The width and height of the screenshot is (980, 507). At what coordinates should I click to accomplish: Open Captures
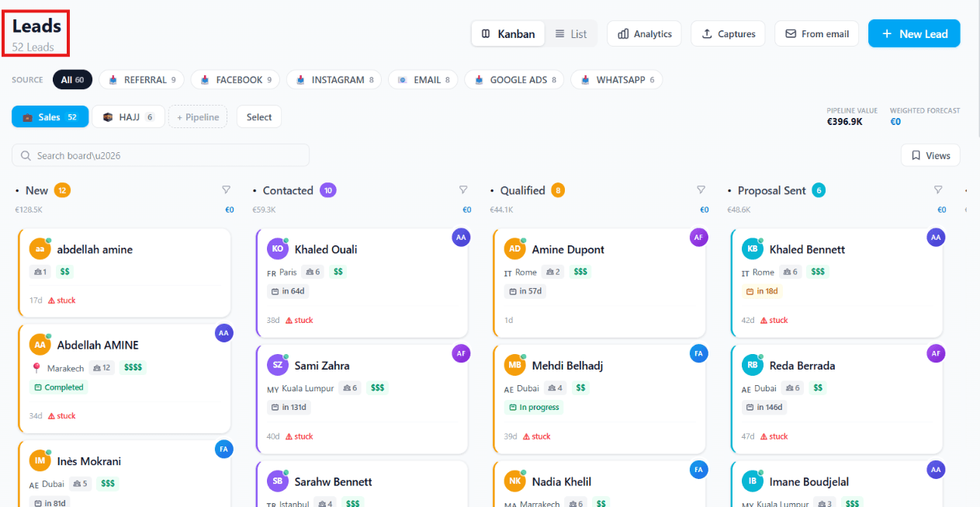[x=728, y=34]
